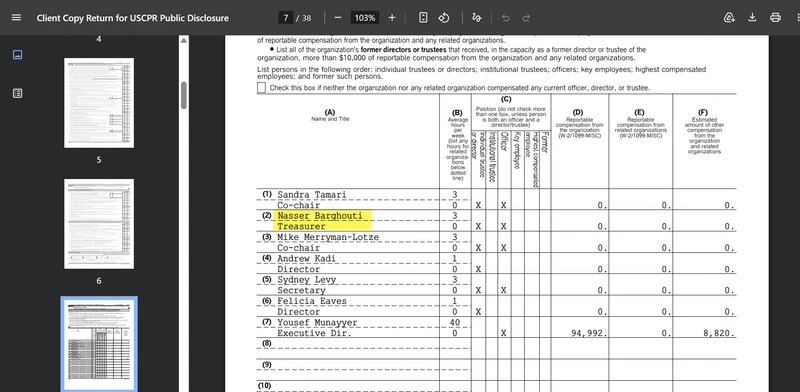
Task: Select the page 7 thumbnail
Action: [x=99, y=345]
